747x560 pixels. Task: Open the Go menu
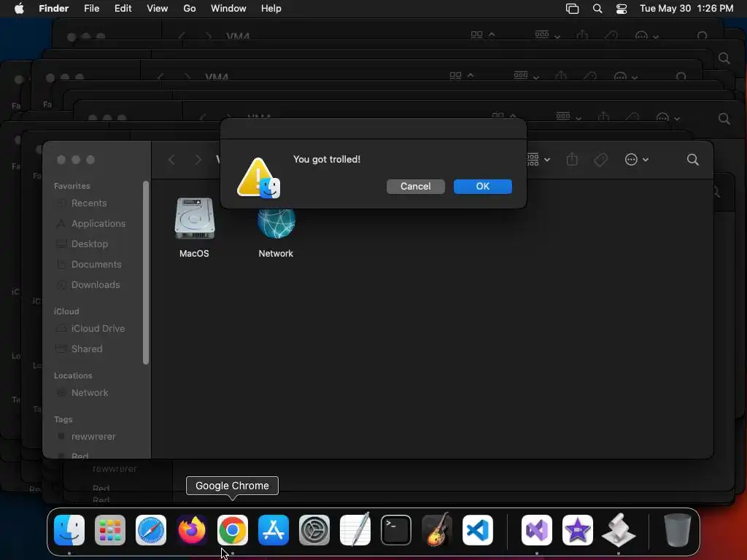point(190,9)
